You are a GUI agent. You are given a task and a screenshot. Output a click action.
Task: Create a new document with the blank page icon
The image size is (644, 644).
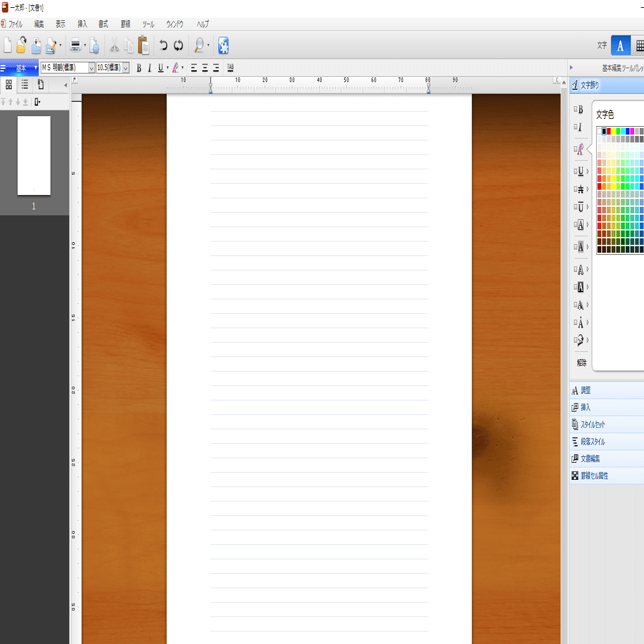(7, 45)
